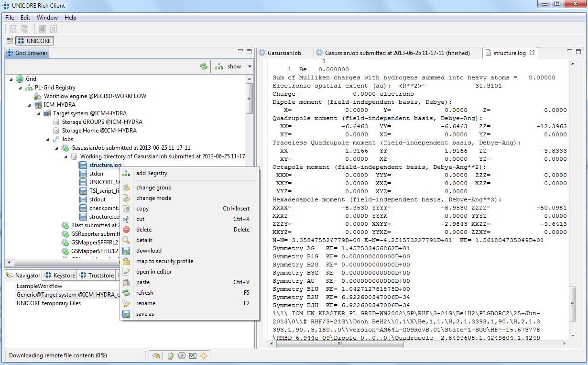This screenshot has width=588, height=365.
Task: Collapse Target system @ICM-HYDRA node
Action: click(38, 113)
